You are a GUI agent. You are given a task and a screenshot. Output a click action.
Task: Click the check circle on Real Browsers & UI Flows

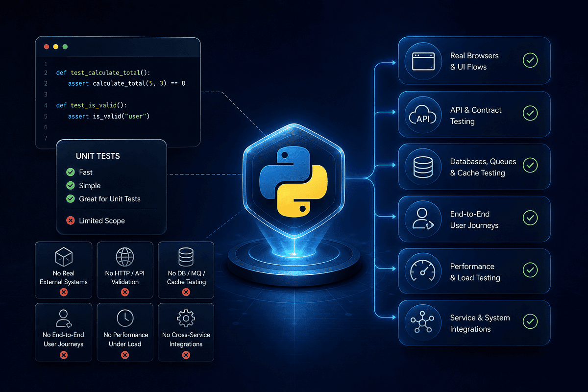(x=530, y=61)
